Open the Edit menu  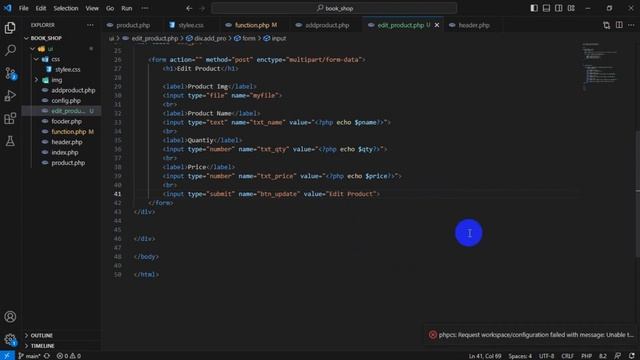pyautogui.click(x=40, y=8)
